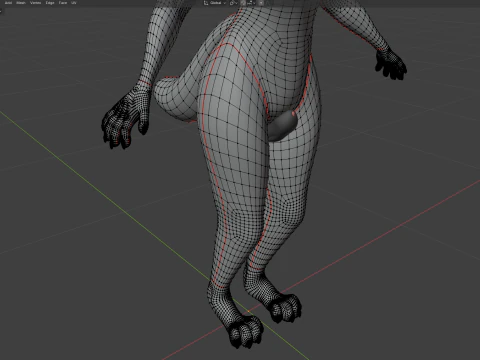This screenshot has width=480, height=360.
Task: Open the snapping options dropdown
Action: (x=251, y=3)
